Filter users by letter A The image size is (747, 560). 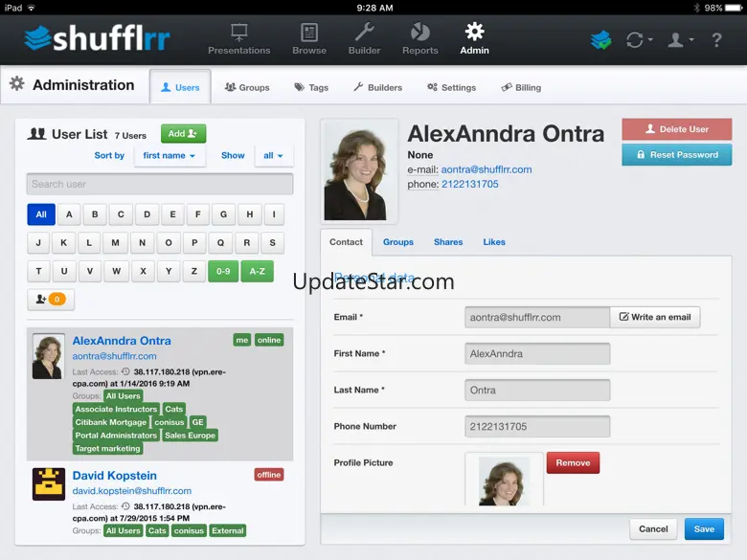tap(69, 214)
